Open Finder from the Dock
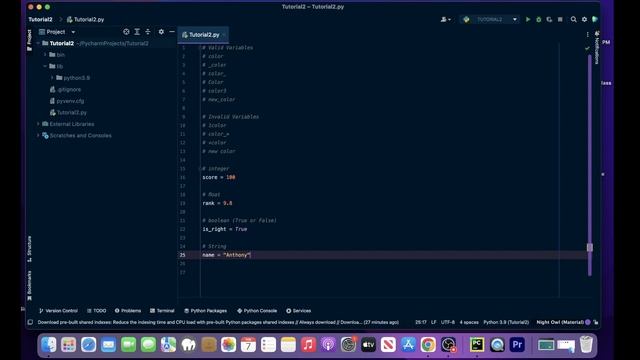Screen dimensions: 640x360 click(x=49, y=344)
